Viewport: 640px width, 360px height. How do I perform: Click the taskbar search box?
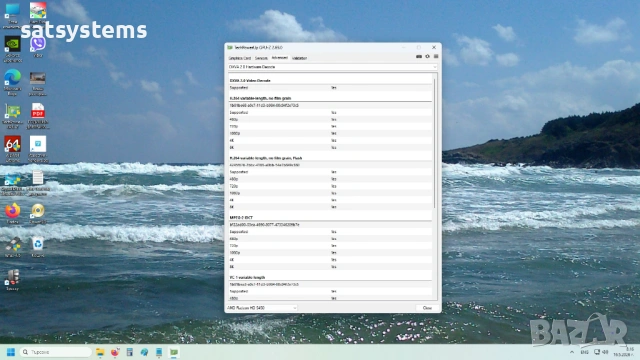click(x=55, y=352)
